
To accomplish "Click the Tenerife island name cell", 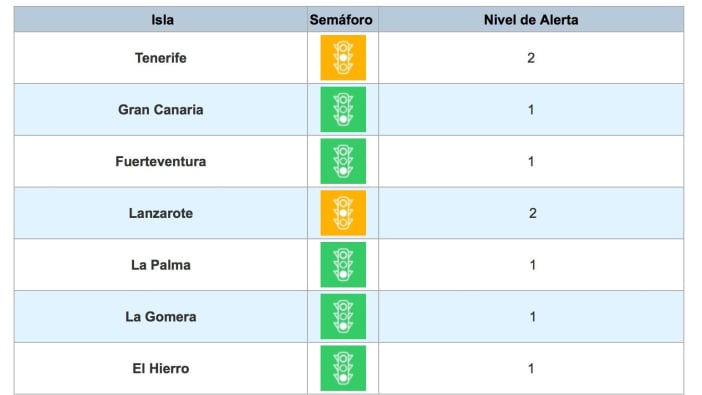I will [x=161, y=58].
